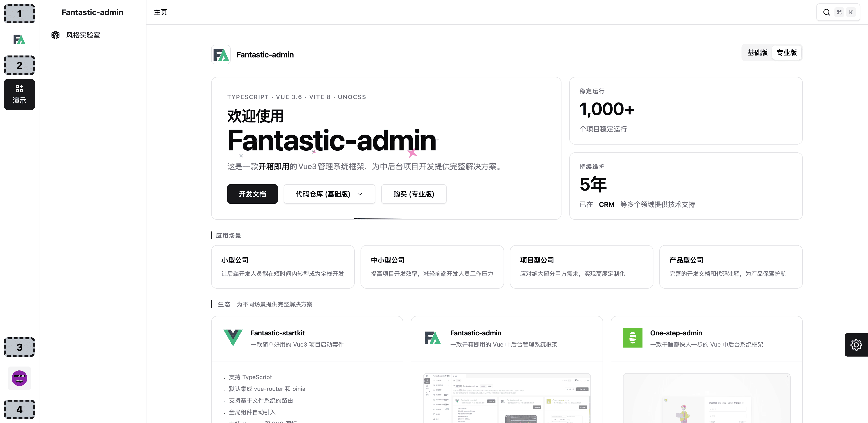
Task: Click the Vue logo of Fantastic-startkit
Action: point(233,338)
